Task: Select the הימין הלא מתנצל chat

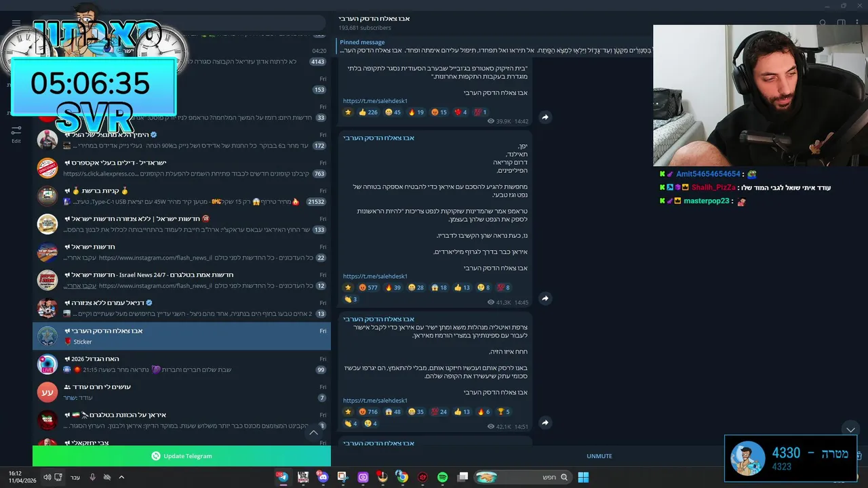Action: point(182,140)
